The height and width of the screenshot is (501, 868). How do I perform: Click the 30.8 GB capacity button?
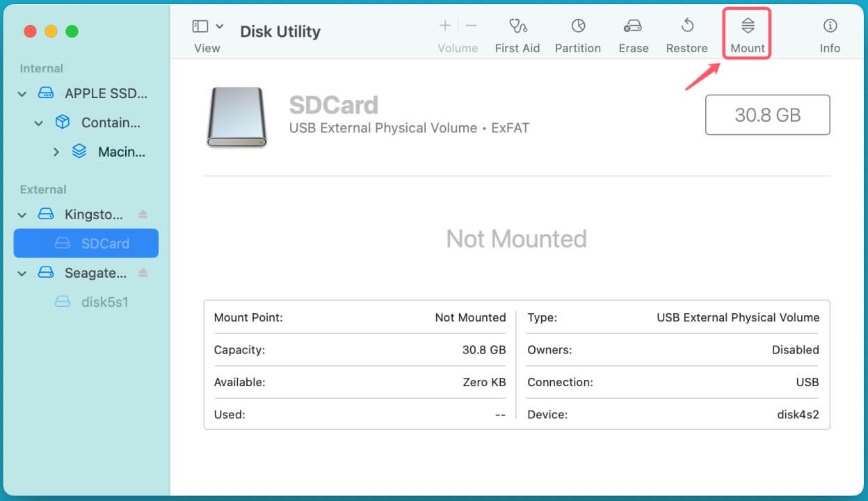point(767,114)
